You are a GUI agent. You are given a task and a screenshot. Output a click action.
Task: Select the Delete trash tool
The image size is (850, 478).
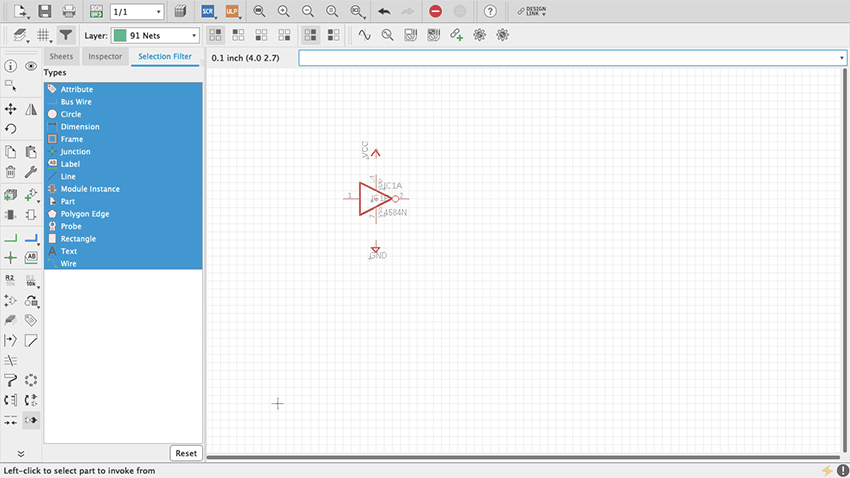10,172
